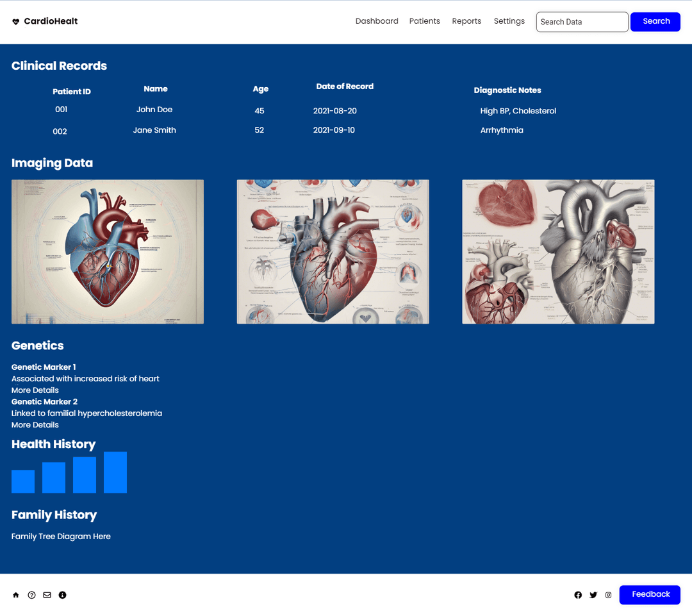This screenshot has width=692, height=616.
Task: Open the help question-mark icon
Action: tap(31, 595)
